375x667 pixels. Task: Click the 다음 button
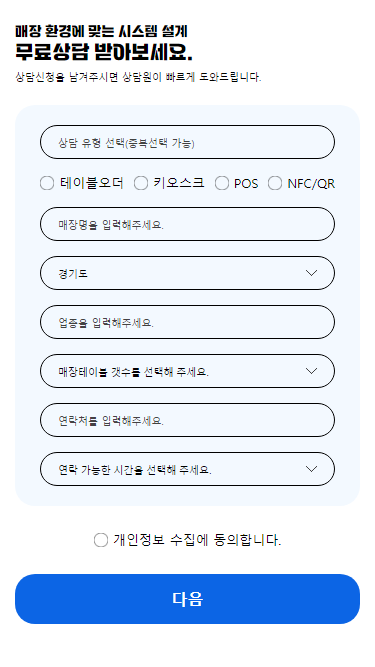coord(187,599)
